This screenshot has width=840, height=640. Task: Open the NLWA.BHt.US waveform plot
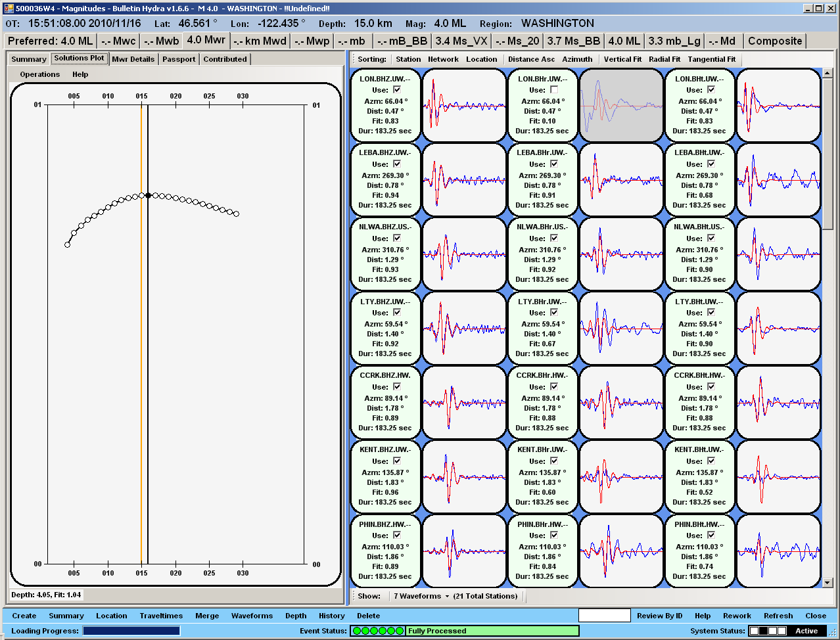point(779,254)
